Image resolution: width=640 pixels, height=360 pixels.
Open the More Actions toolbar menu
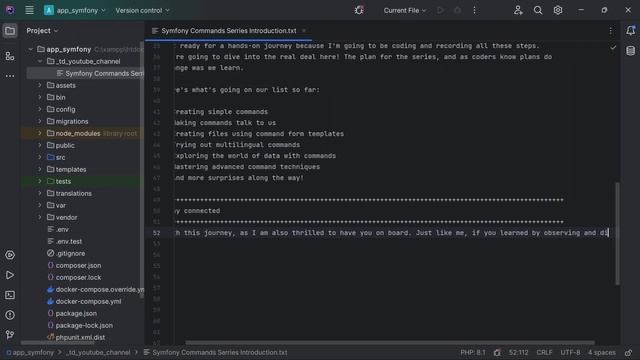(x=474, y=10)
